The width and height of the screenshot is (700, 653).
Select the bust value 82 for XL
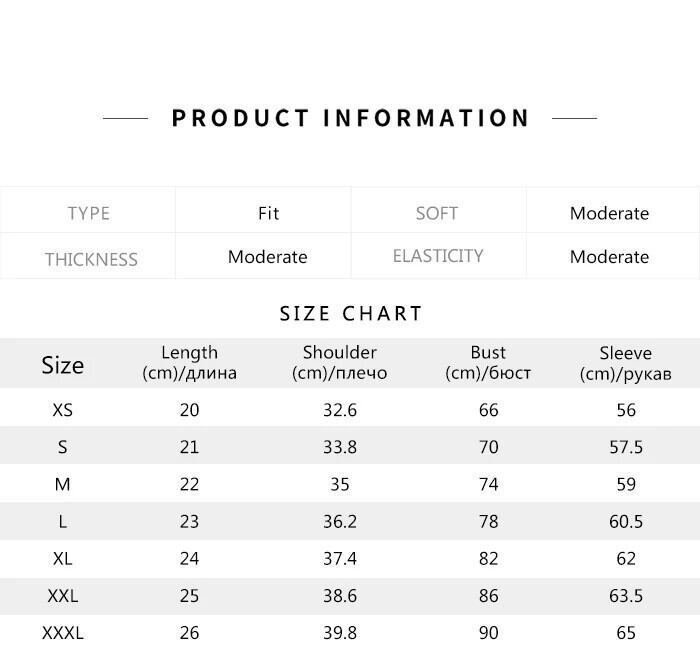click(488, 558)
